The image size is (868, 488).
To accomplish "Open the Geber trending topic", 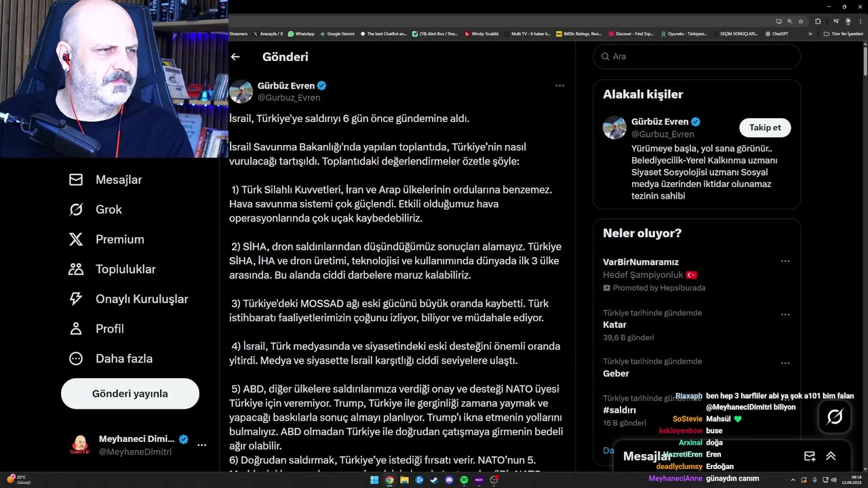I will 616,373.
